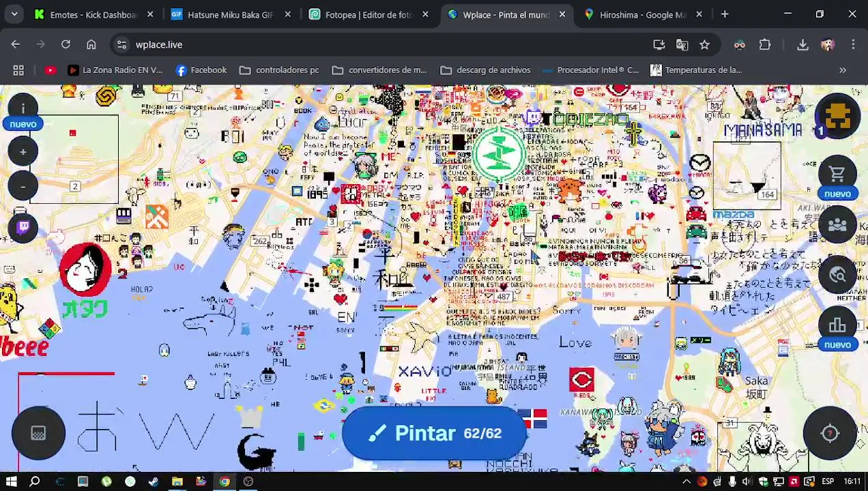The width and height of the screenshot is (868, 491).
Task: Zoom in the map with plus button
Action: pyautogui.click(x=23, y=152)
